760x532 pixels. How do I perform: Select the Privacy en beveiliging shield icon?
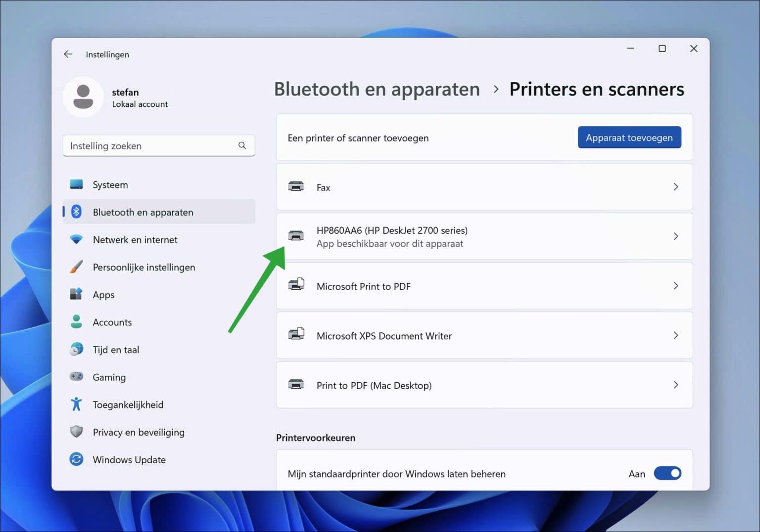click(77, 432)
